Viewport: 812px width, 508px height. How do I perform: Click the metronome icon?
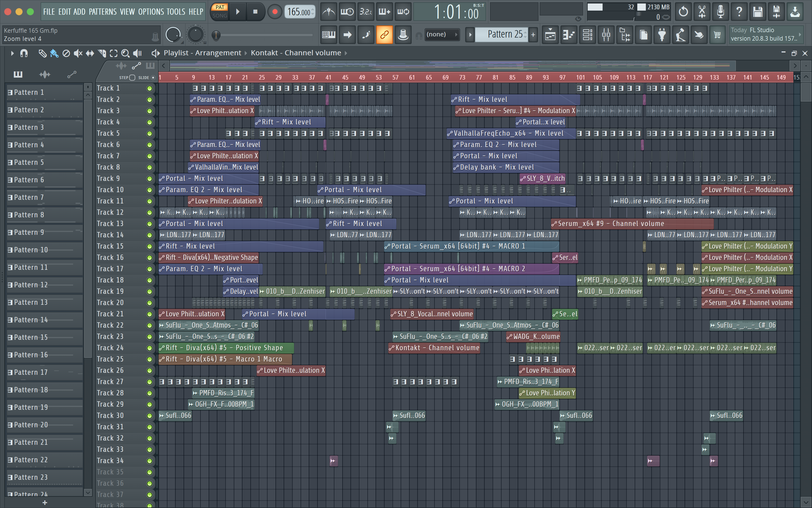tap(328, 12)
